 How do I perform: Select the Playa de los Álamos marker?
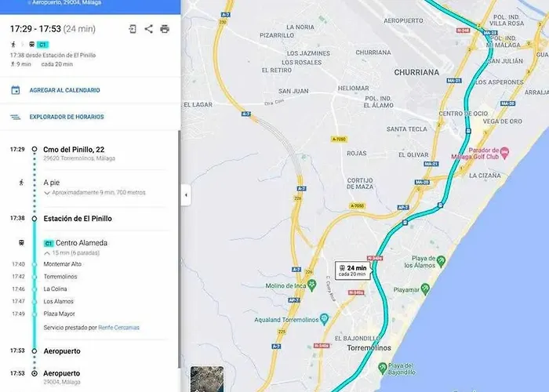pyautogui.click(x=441, y=261)
